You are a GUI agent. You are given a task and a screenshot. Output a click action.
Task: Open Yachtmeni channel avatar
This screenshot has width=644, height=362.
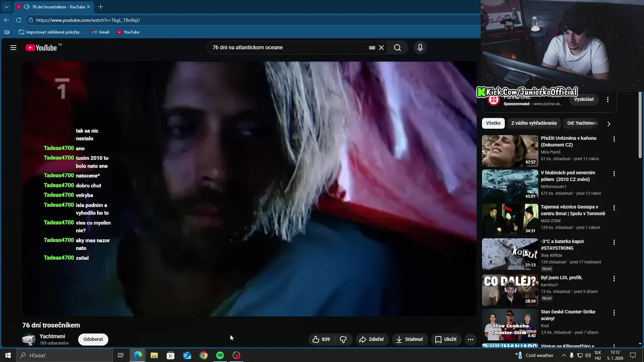(29, 339)
